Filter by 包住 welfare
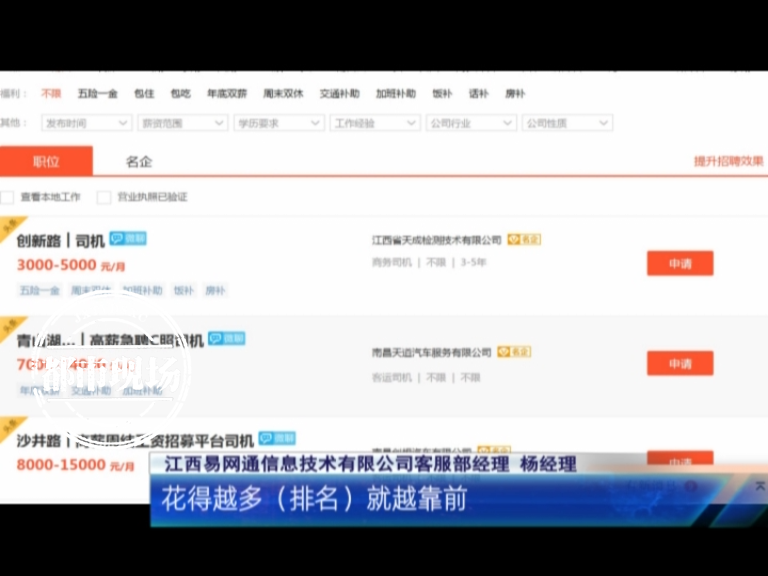 click(x=144, y=94)
